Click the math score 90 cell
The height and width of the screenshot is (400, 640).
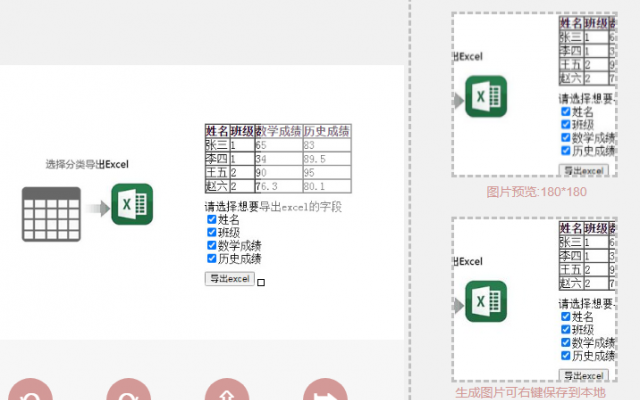(279, 172)
